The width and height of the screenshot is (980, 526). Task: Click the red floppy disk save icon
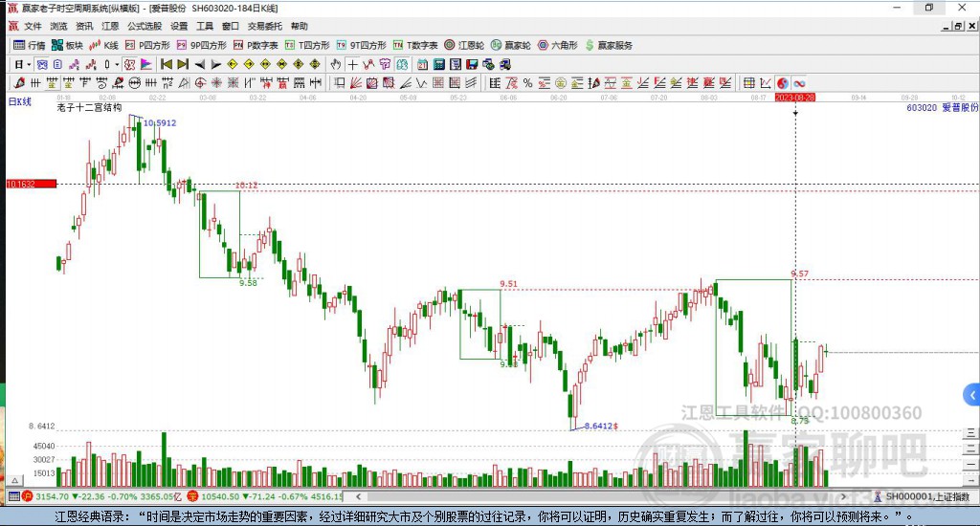pyautogui.click(x=472, y=64)
